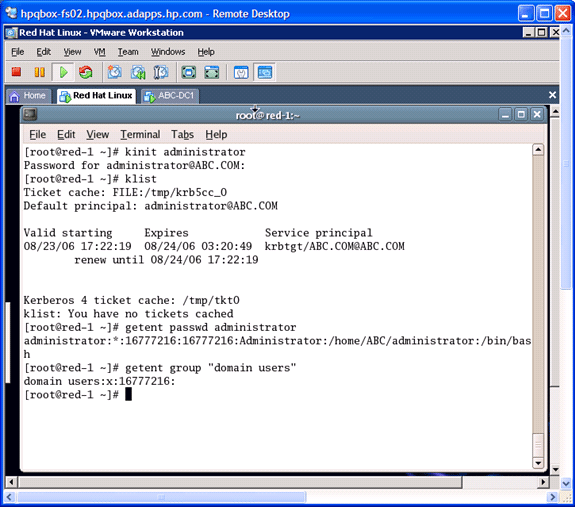The height and width of the screenshot is (507, 575).
Task: Enter full screen mode with toolbar icon
Action: pyautogui.click(x=188, y=72)
